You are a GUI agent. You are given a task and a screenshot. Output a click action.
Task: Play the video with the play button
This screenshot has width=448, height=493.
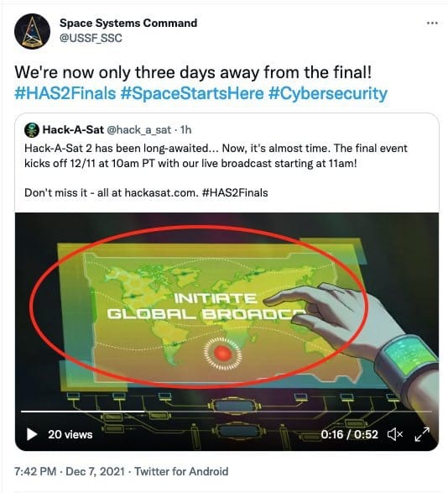click(32, 434)
